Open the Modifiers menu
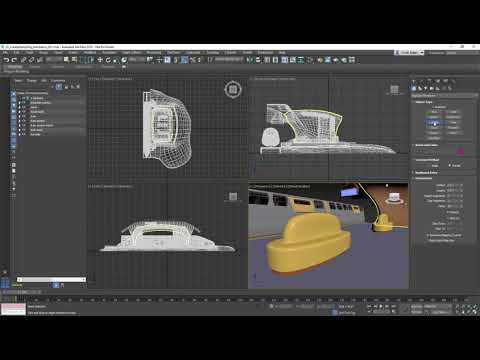This screenshot has width=480, height=360. click(x=90, y=53)
